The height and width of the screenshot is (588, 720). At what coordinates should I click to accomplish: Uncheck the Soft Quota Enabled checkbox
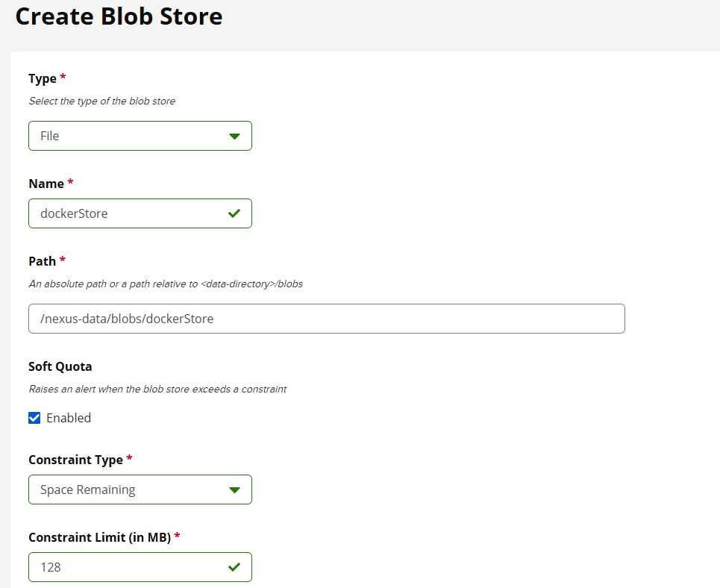coord(34,418)
